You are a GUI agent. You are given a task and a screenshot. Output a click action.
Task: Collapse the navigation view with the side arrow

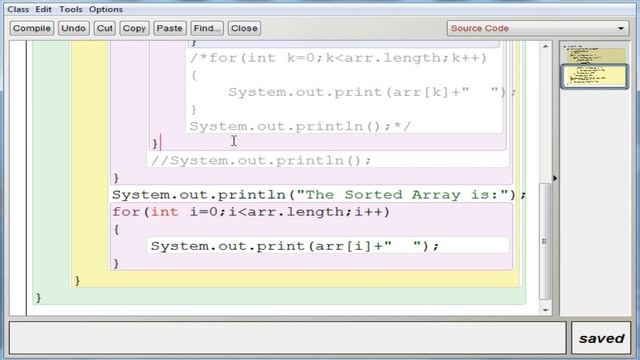[x=555, y=178]
